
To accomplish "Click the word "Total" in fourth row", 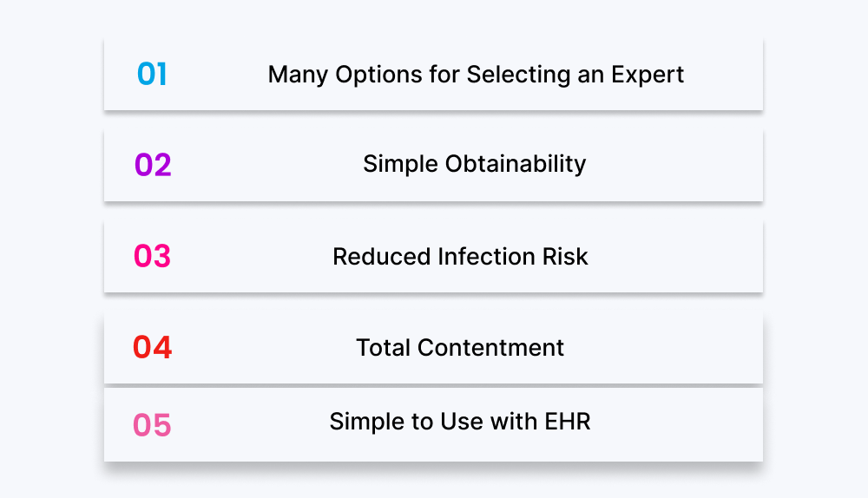I will [x=383, y=348].
